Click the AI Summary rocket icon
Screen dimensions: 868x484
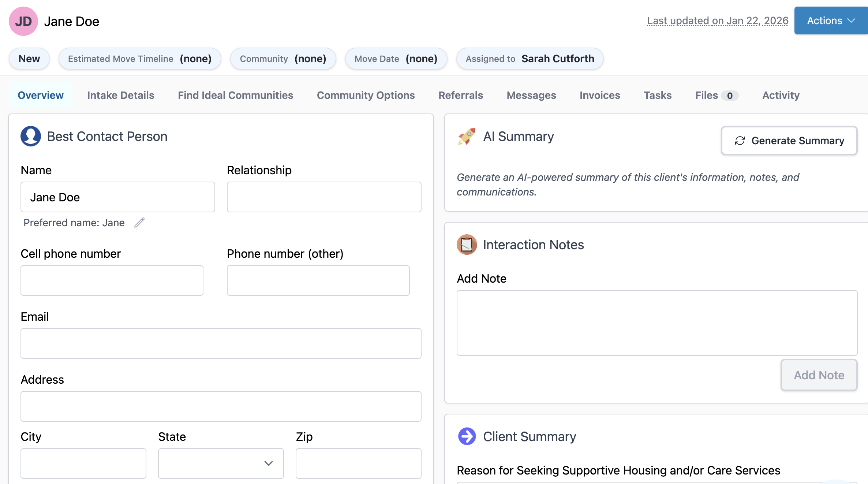click(467, 136)
